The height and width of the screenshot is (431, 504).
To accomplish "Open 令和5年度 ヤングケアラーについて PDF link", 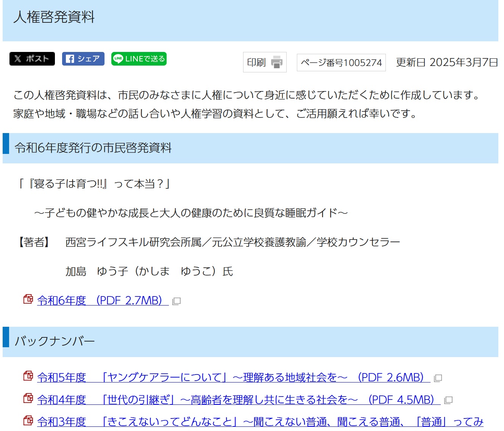I will [233, 378].
